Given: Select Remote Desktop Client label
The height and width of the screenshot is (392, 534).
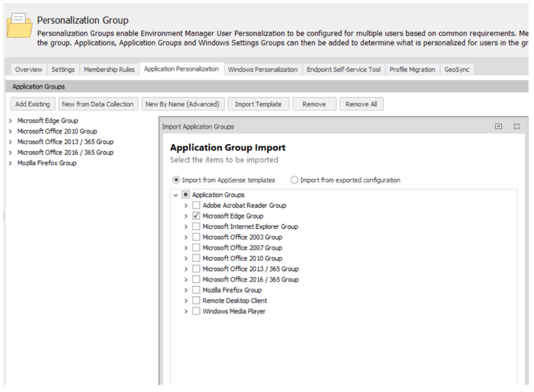Looking at the screenshot, I should 235,301.
